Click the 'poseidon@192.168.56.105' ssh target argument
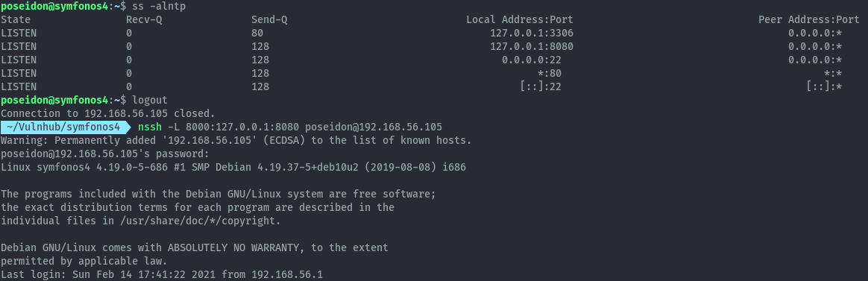This screenshot has width=868, height=281. pyautogui.click(x=373, y=127)
